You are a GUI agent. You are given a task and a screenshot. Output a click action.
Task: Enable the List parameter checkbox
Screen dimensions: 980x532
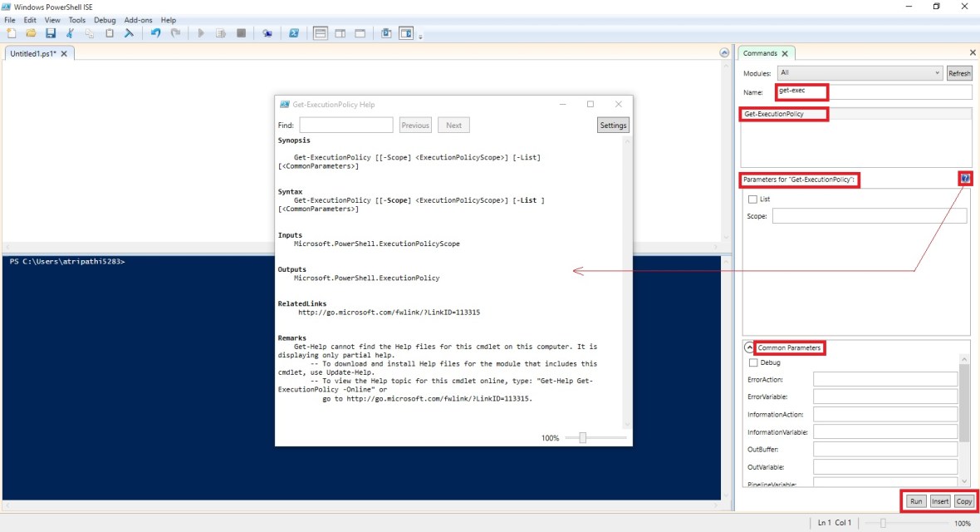tap(752, 199)
